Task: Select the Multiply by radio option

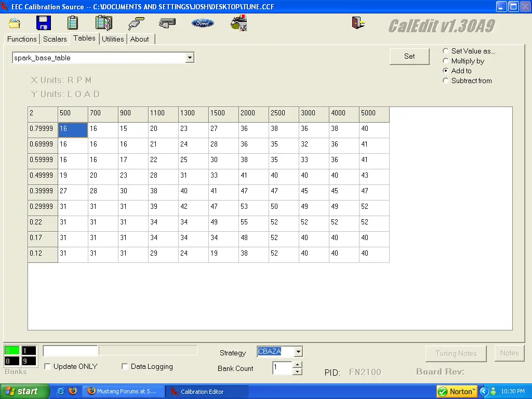Action: point(445,61)
